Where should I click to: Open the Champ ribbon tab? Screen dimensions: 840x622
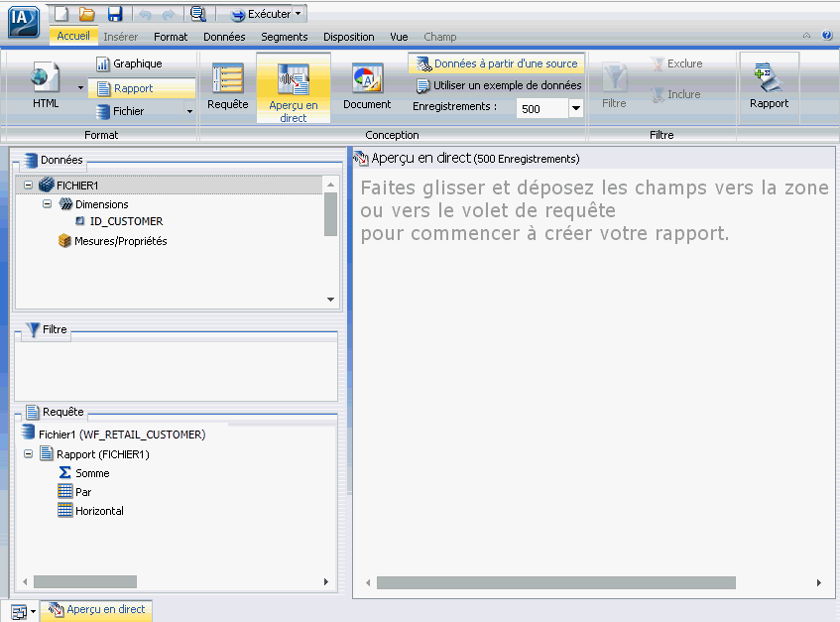pyautogui.click(x=440, y=37)
